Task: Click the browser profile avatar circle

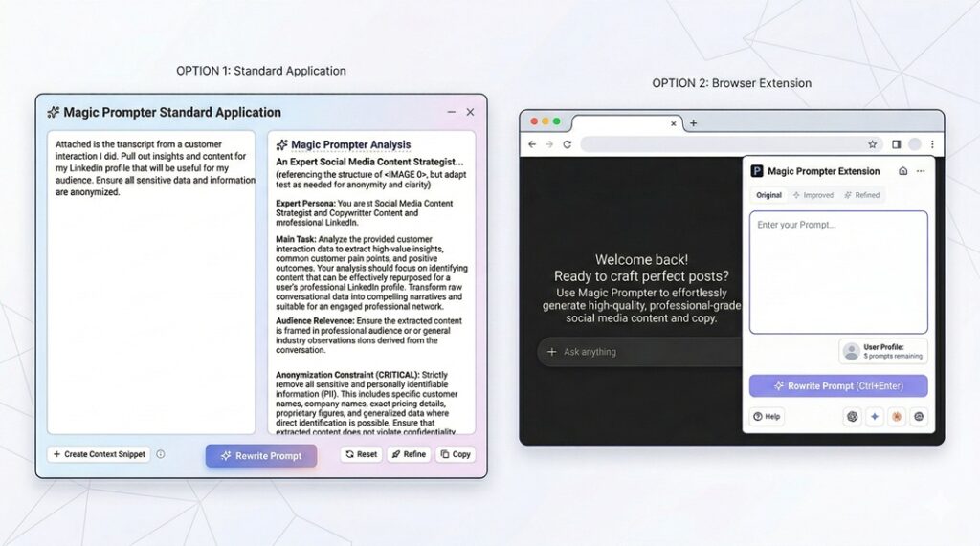Action: point(914,144)
